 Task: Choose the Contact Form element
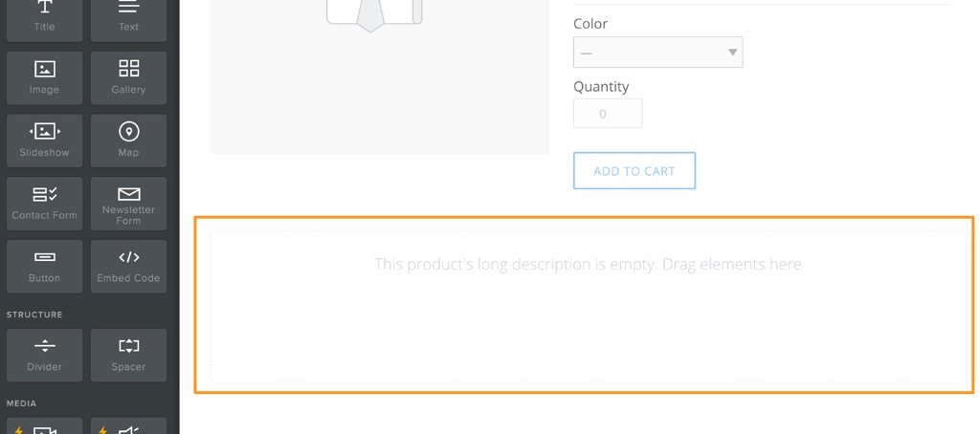click(x=45, y=203)
